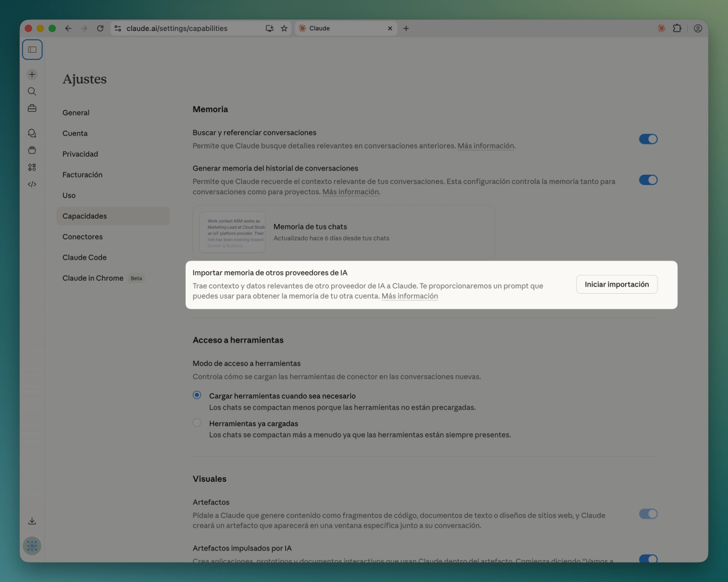Click the Memoria section heading

click(210, 109)
